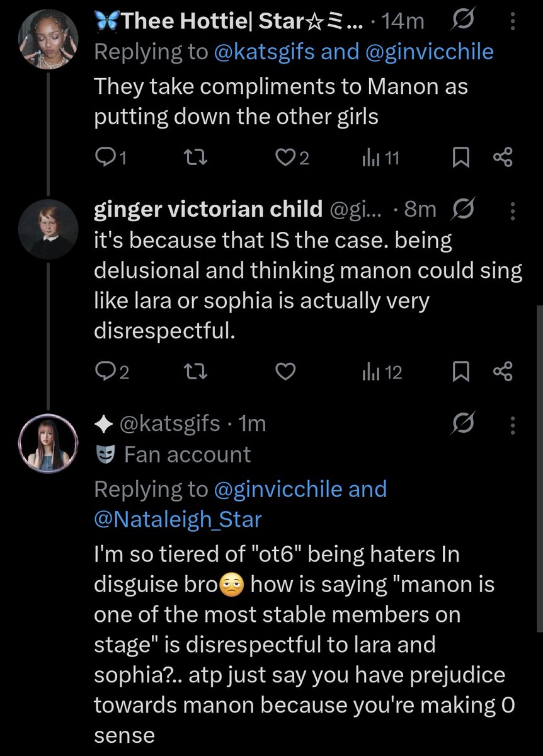
Task: Like ginger victorian child's tweet
Action: pyautogui.click(x=286, y=373)
